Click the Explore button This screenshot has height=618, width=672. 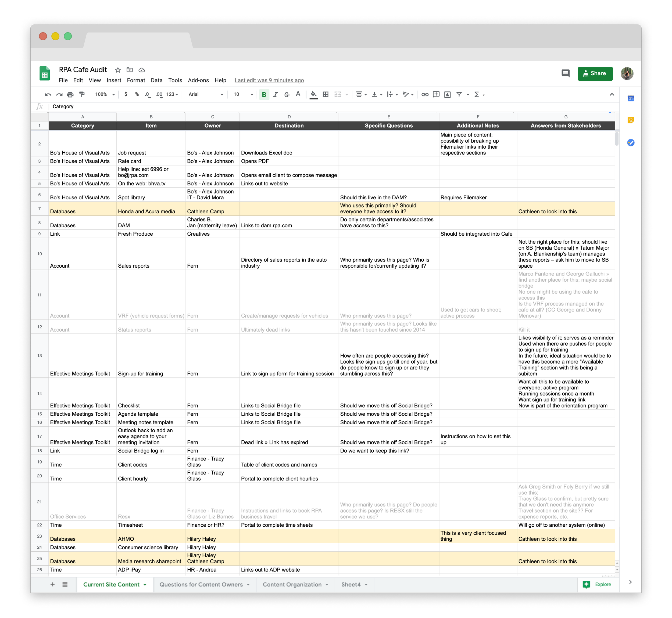pyautogui.click(x=598, y=584)
